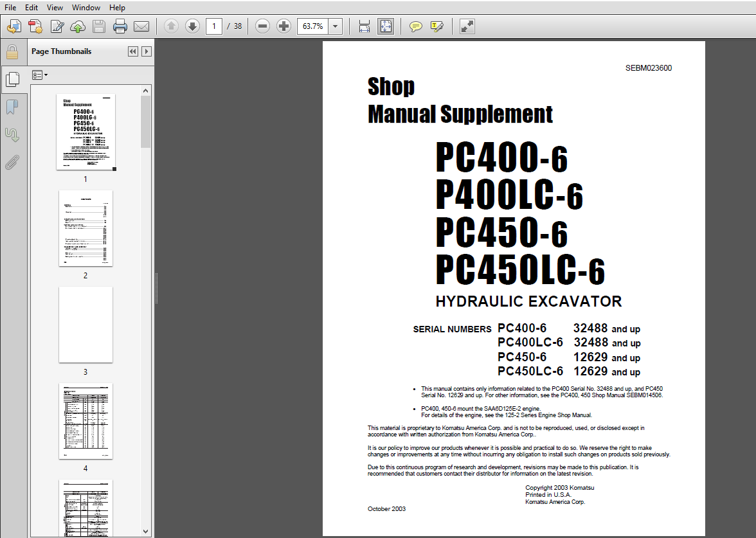Select the page 2 thumbnail
The height and width of the screenshot is (538, 756).
86,228
